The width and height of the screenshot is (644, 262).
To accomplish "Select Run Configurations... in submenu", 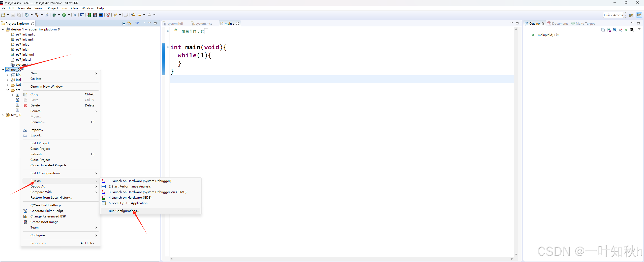I will pos(150,211).
